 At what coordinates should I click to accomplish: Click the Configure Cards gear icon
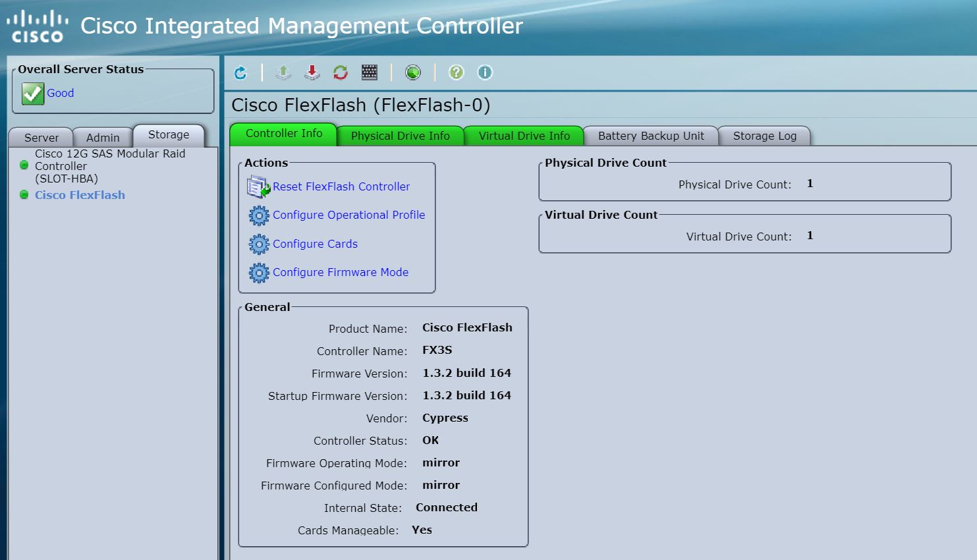[x=259, y=244]
